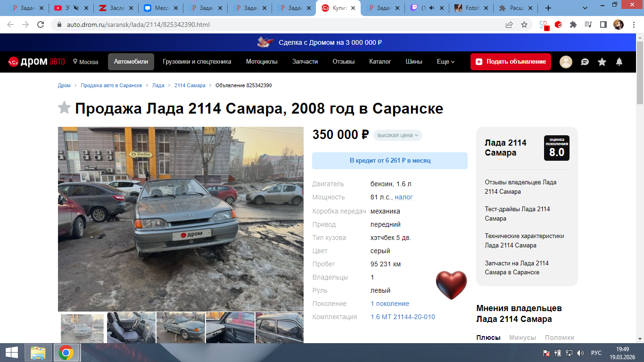Expand the "Еще" navigation dropdown

click(446, 62)
